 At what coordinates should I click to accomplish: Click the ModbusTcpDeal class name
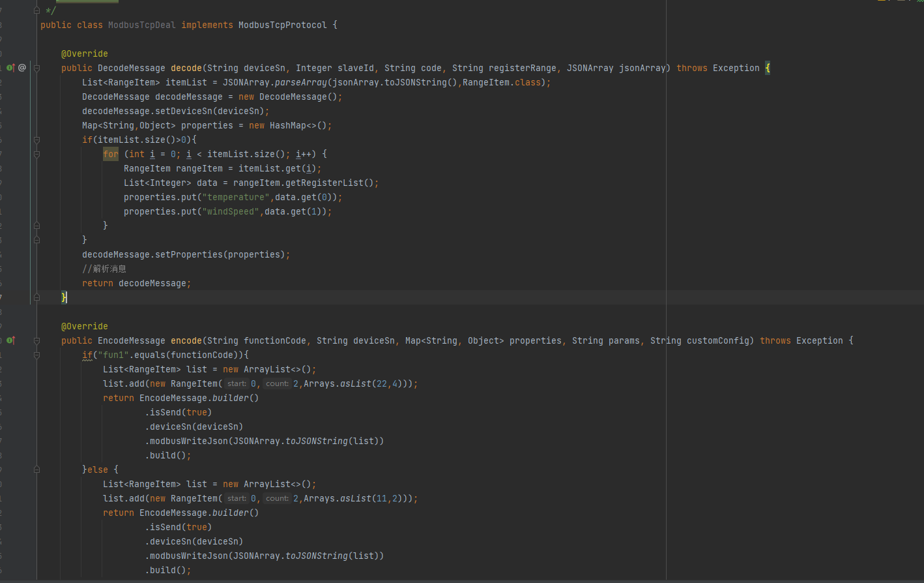[x=141, y=25]
